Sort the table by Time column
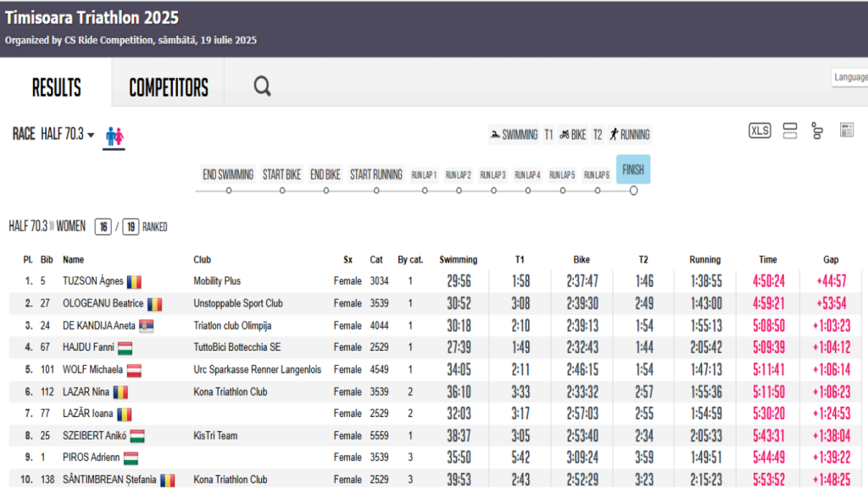Screen dimensions: 868x488 coord(767,259)
